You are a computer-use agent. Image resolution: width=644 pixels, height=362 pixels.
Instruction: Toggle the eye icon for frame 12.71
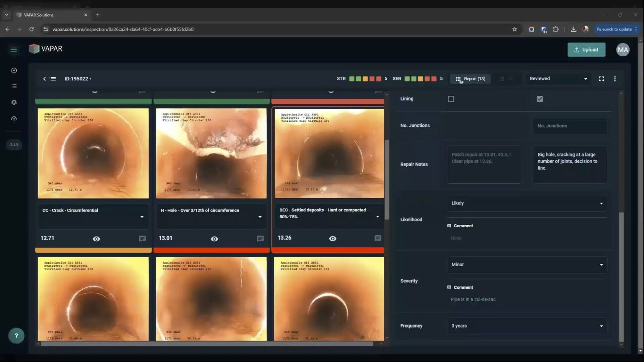point(96,239)
